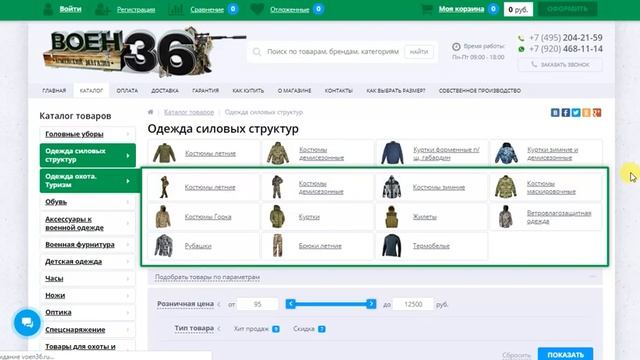
Task: Open Костюмы Горка category thumbnail
Action: [162, 217]
